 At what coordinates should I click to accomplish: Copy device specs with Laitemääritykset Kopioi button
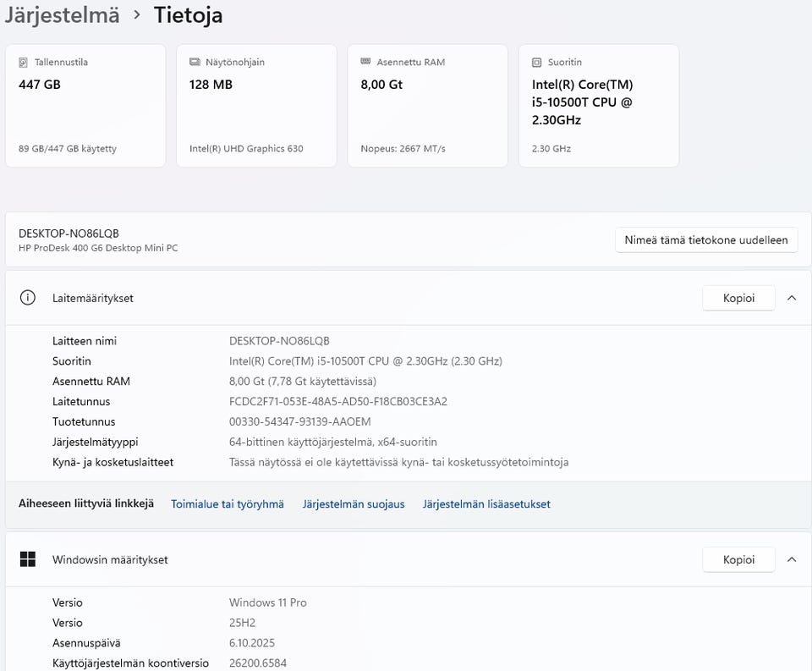pyautogui.click(x=738, y=298)
